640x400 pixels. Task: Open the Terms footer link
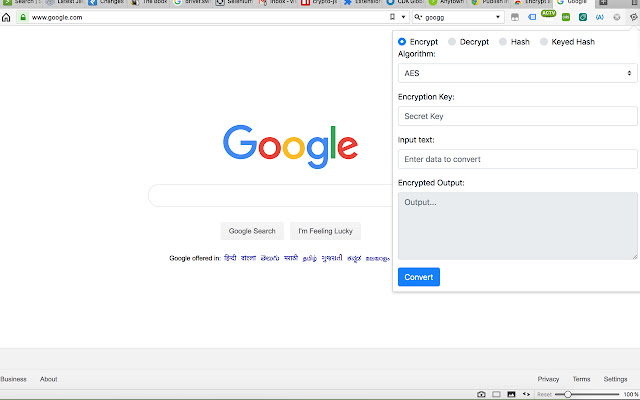point(581,379)
